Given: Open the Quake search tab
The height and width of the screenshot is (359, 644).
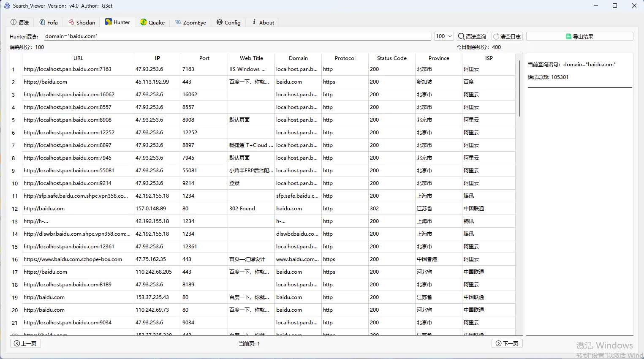Looking at the screenshot, I should (x=152, y=22).
